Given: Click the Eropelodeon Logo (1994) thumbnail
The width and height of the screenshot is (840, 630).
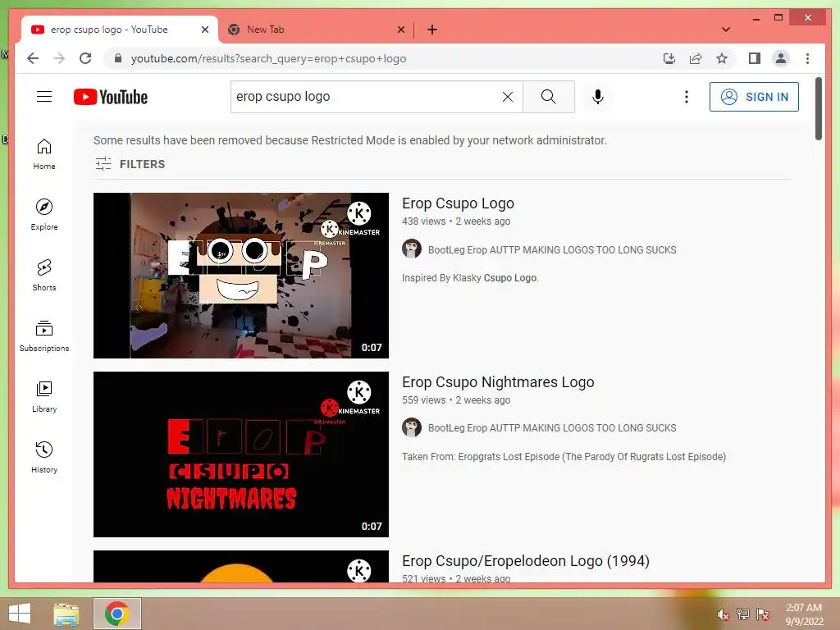Looking at the screenshot, I should click(240, 566).
